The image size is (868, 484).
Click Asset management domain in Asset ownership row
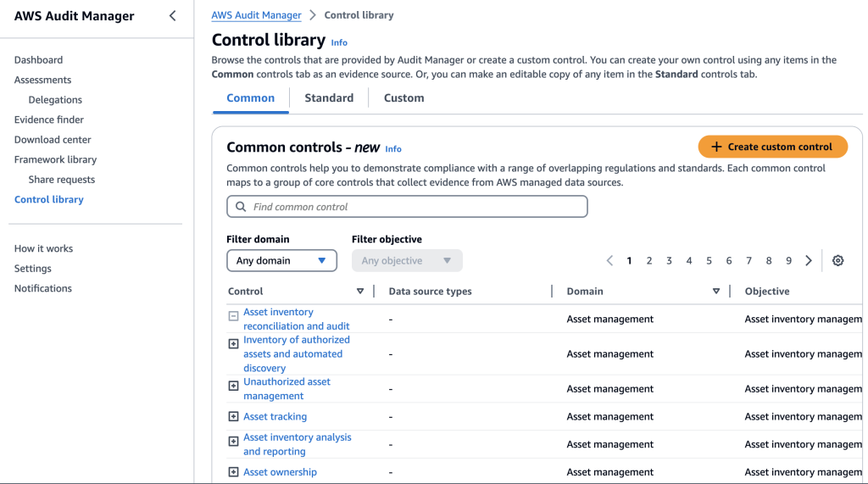coord(610,472)
